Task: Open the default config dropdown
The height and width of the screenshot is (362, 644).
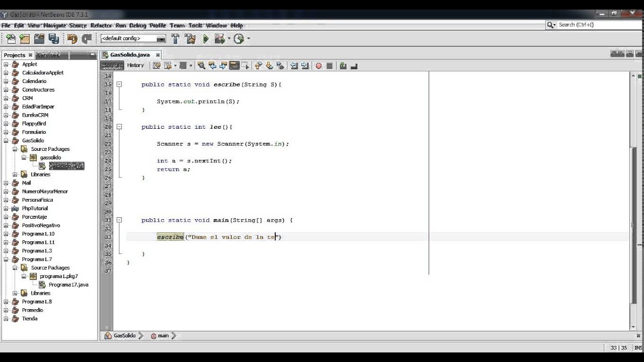Action: pos(133,39)
